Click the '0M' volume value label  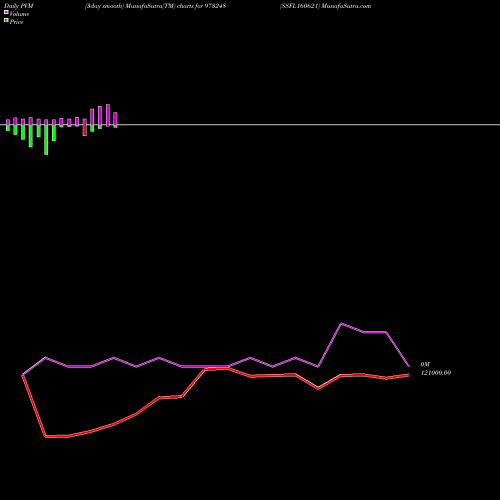425,364
